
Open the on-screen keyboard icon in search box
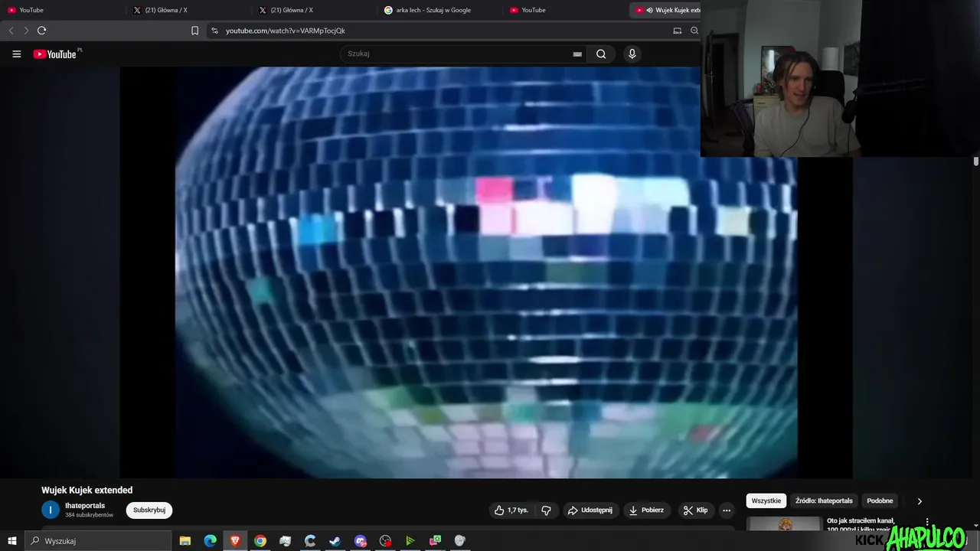click(577, 54)
